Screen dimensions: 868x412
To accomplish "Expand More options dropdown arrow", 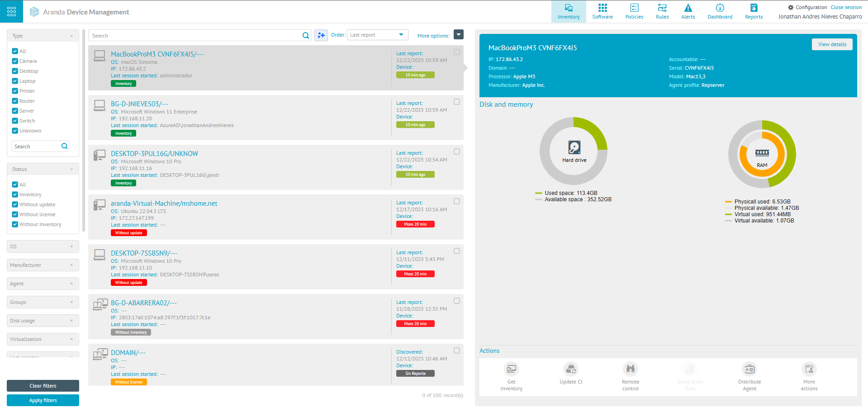I will pos(459,35).
